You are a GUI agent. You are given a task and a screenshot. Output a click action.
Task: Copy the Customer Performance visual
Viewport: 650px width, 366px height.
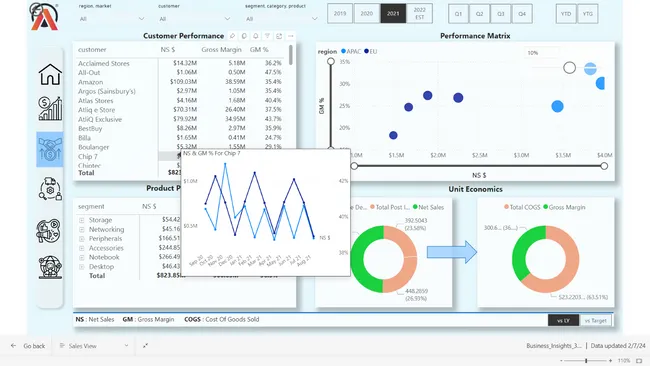tap(244, 36)
